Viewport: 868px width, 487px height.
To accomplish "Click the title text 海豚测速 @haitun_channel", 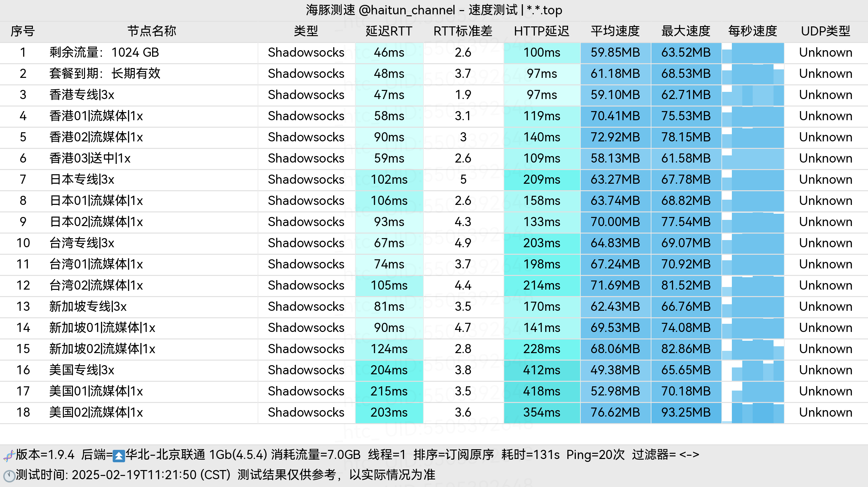I will tap(381, 10).
